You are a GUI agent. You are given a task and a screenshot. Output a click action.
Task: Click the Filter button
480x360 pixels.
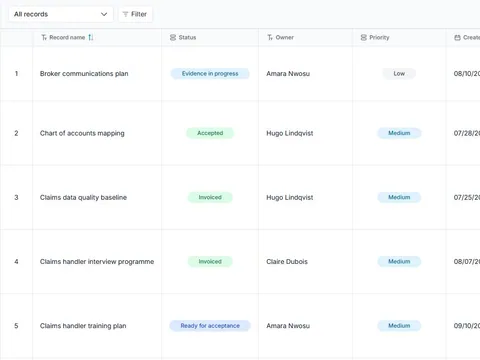[135, 14]
